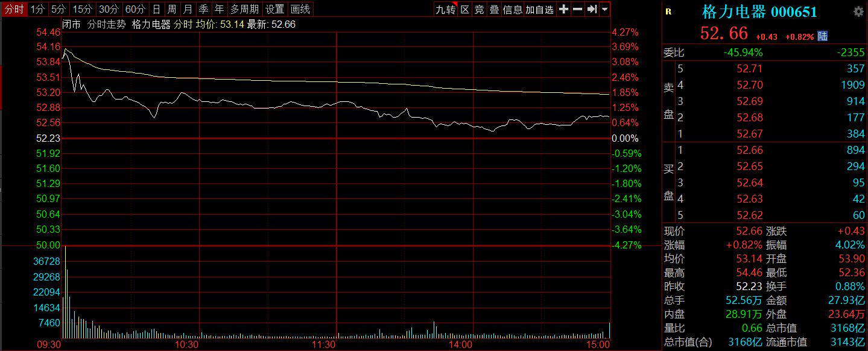Image resolution: width=868 pixels, height=351 pixels.
Task: Click the 信息 info button
Action: coord(513,9)
